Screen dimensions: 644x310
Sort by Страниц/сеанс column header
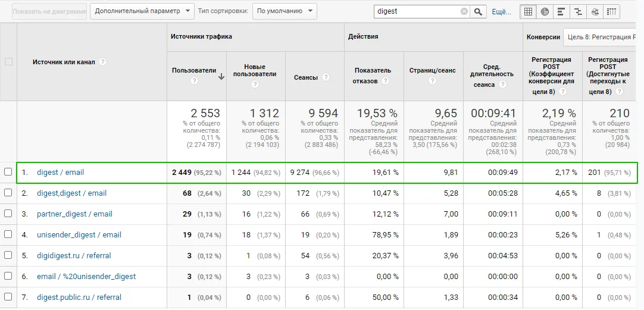(433, 70)
